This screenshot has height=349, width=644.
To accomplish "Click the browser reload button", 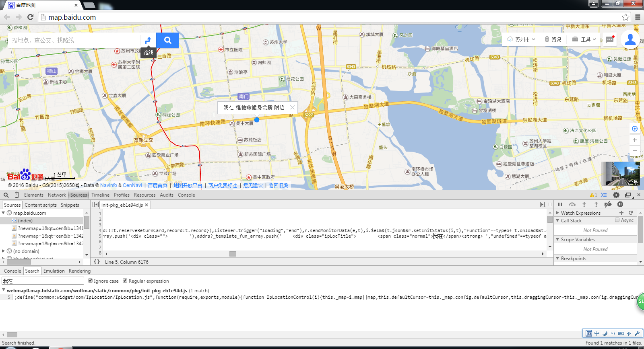I will tap(30, 17).
